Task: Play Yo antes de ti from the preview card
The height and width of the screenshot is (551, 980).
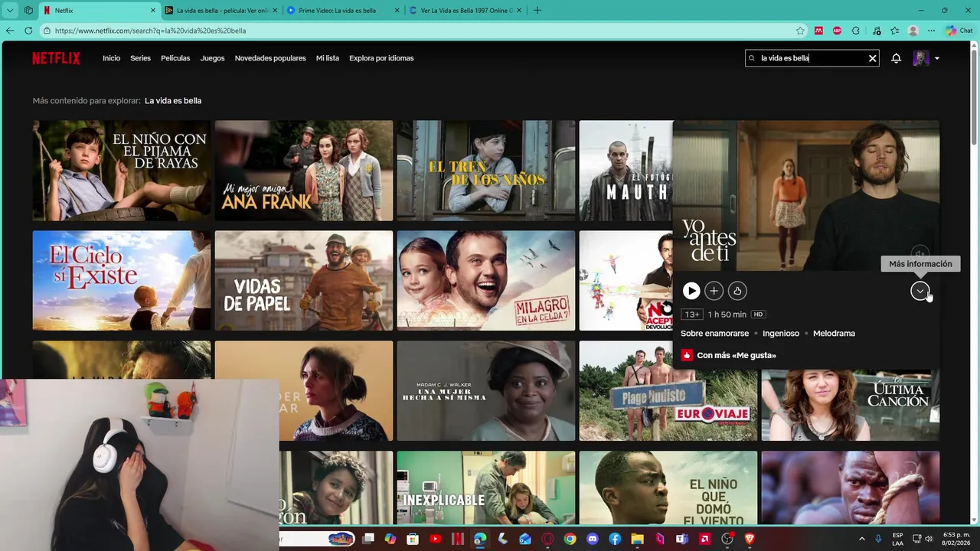Action: pyautogui.click(x=691, y=291)
